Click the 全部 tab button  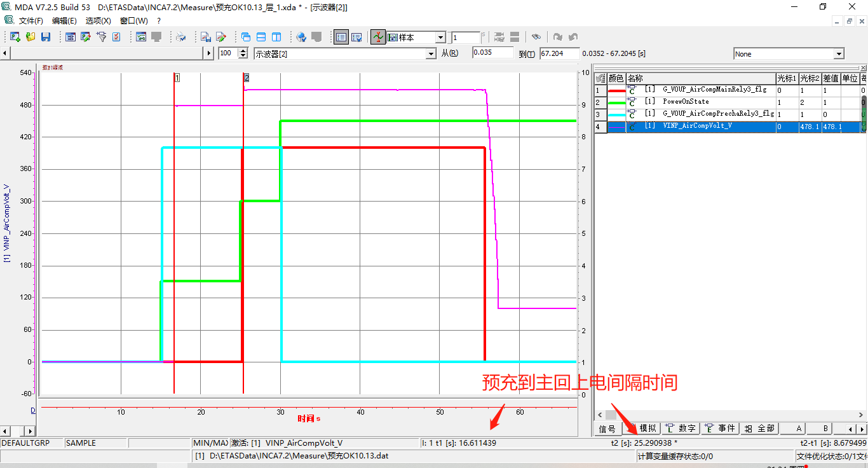click(x=759, y=429)
